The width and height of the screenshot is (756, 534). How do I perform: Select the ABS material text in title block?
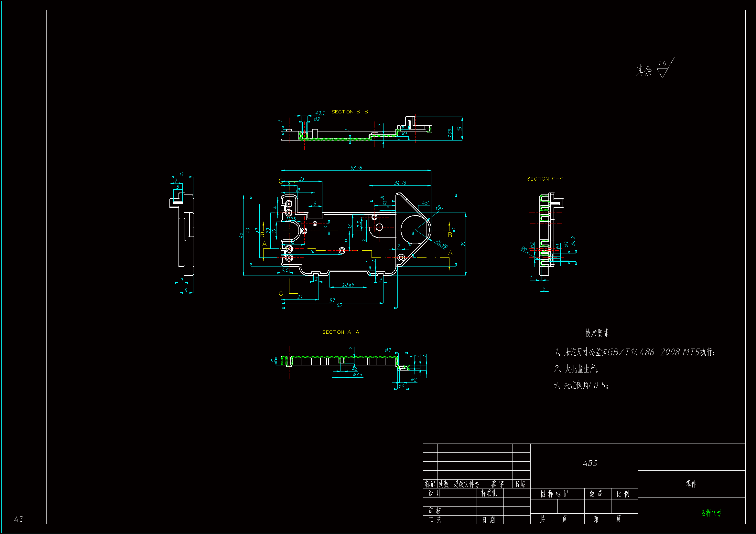pos(589,463)
